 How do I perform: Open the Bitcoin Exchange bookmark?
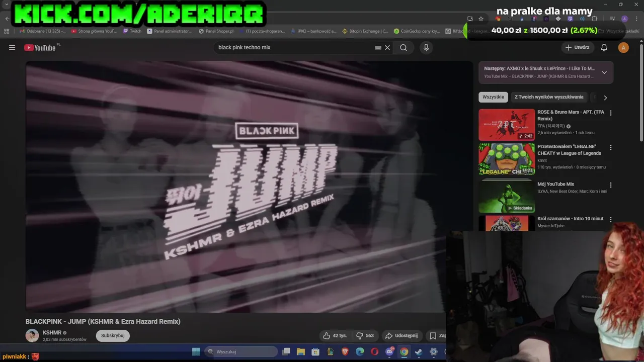[x=365, y=31]
